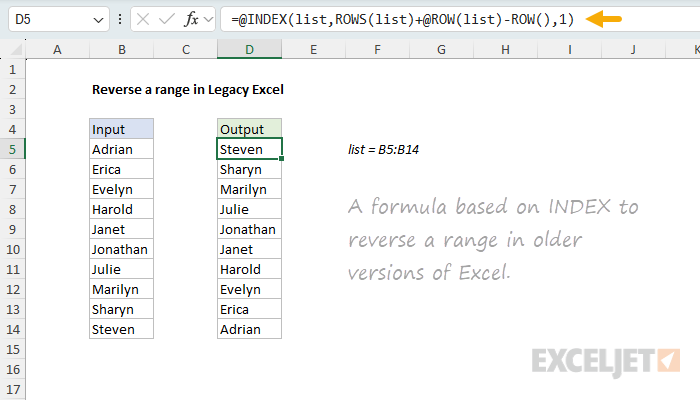The height and width of the screenshot is (400, 700).
Task: Select Input cell 'Janet'
Action: pos(121,229)
